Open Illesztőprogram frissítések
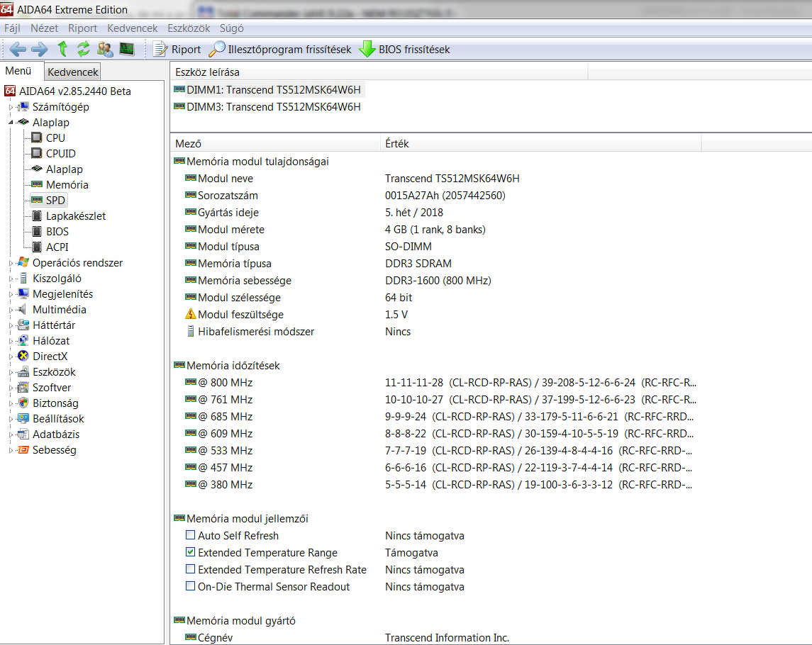This screenshot has width=812, height=645. coord(280,49)
